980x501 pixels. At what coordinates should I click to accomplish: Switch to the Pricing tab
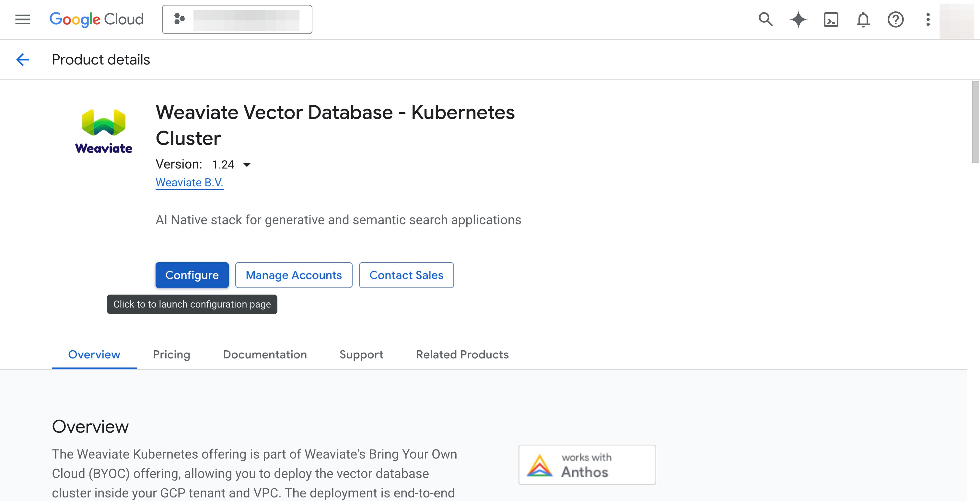pos(171,355)
